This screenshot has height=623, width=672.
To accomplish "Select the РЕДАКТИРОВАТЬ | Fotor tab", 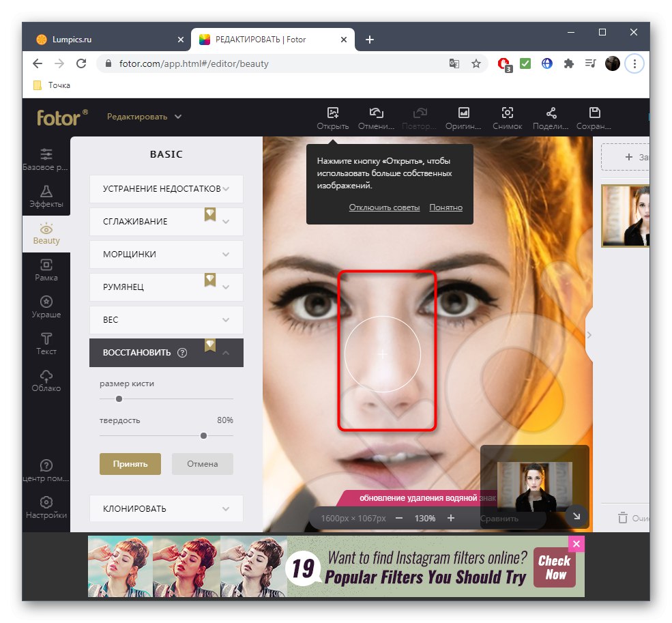I will pyautogui.click(x=273, y=40).
